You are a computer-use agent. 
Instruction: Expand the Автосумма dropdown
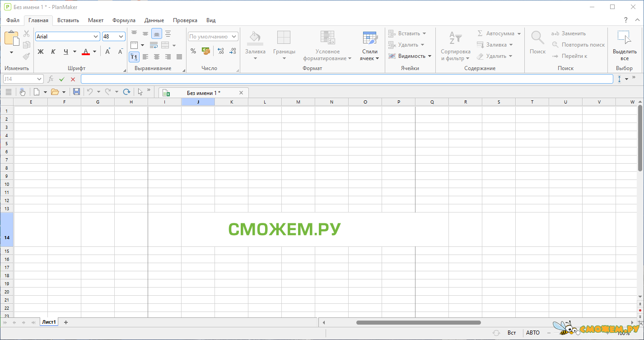(x=519, y=33)
